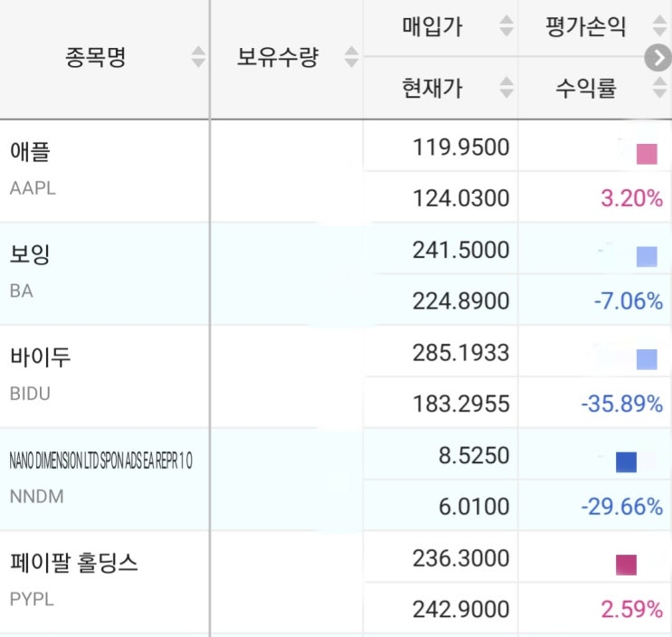The image size is (672, 637).
Task: Select the PYPL ticker symbol
Action: 32,599
